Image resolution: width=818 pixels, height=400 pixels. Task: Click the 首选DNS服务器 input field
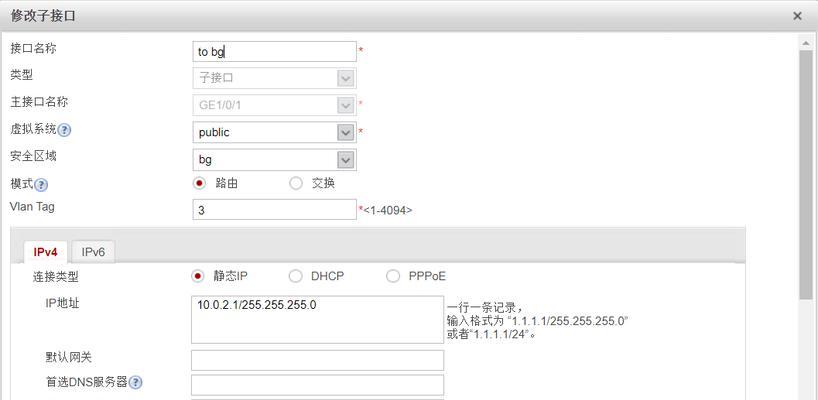[317, 385]
